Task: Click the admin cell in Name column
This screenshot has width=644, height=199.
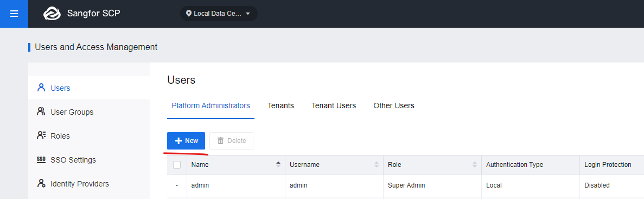Action: click(x=236, y=185)
